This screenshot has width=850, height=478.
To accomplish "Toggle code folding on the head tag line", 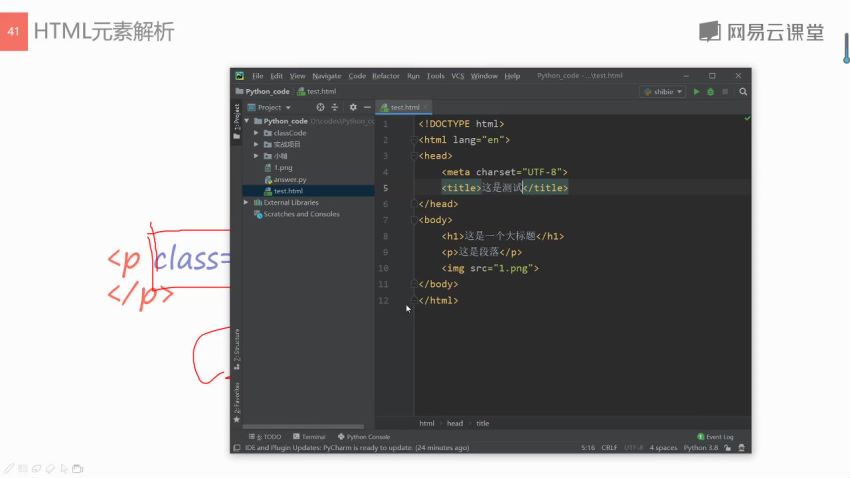I will point(414,156).
